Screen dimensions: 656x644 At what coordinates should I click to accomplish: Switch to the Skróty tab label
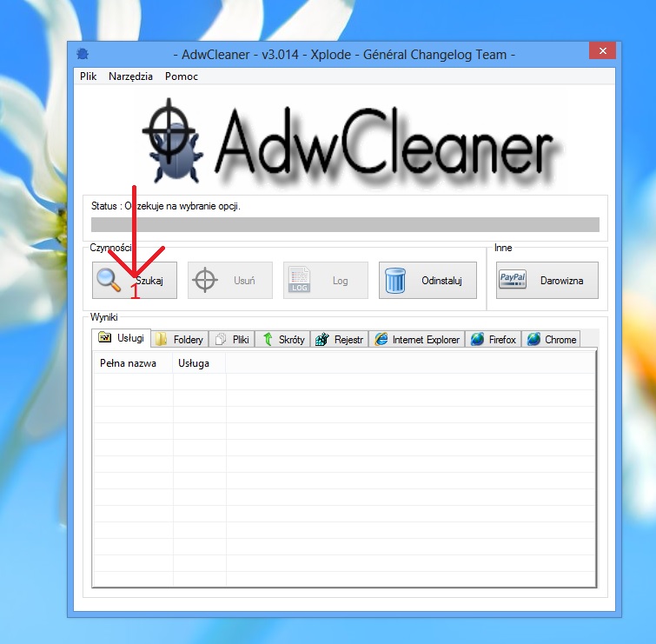coord(292,340)
